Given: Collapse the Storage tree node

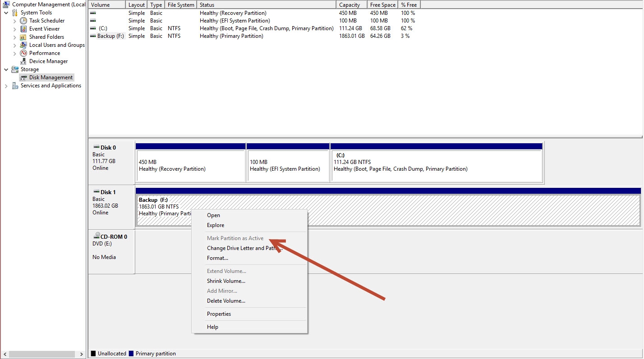Looking at the screenshot, I should coord(6,69).
